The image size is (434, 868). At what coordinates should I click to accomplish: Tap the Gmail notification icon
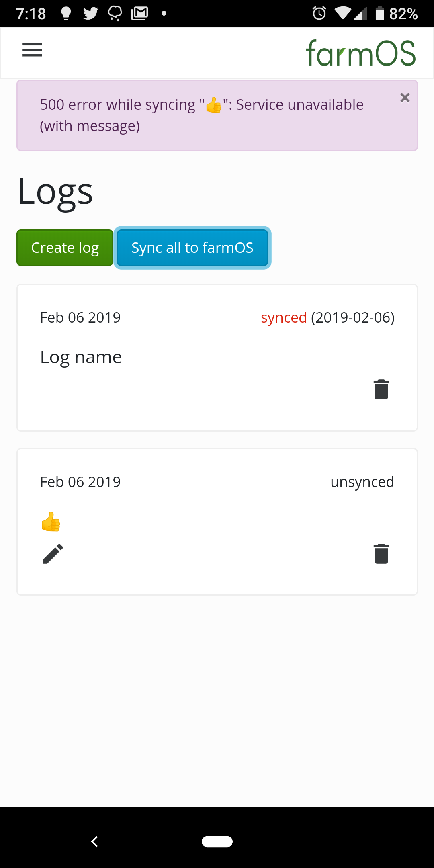coord(139,13)
